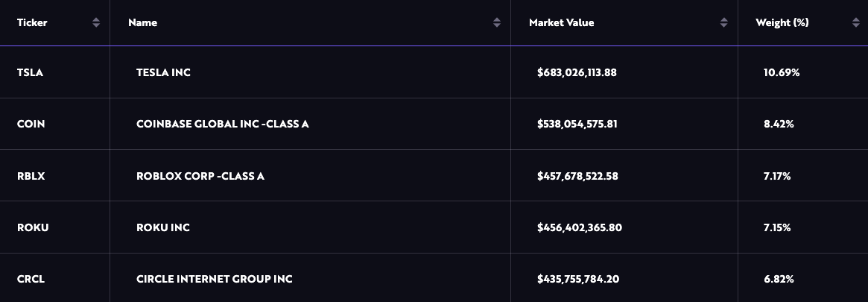Open COINBASE GLOBAL INC -CLASS A name
The height and width of the screenshot is (302, 868).
click(222, 125)
